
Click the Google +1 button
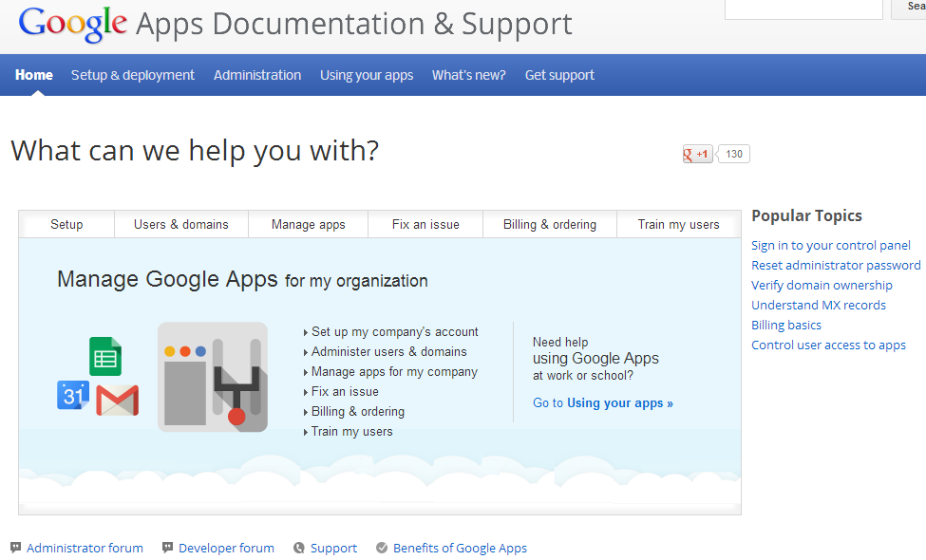(697, 154)
